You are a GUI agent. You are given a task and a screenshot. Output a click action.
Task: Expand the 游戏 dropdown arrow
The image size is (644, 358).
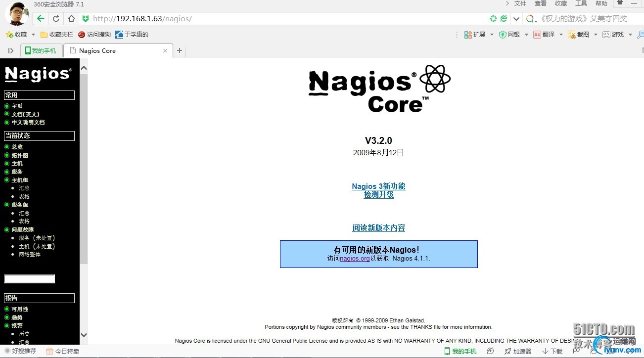click(630, 35)
